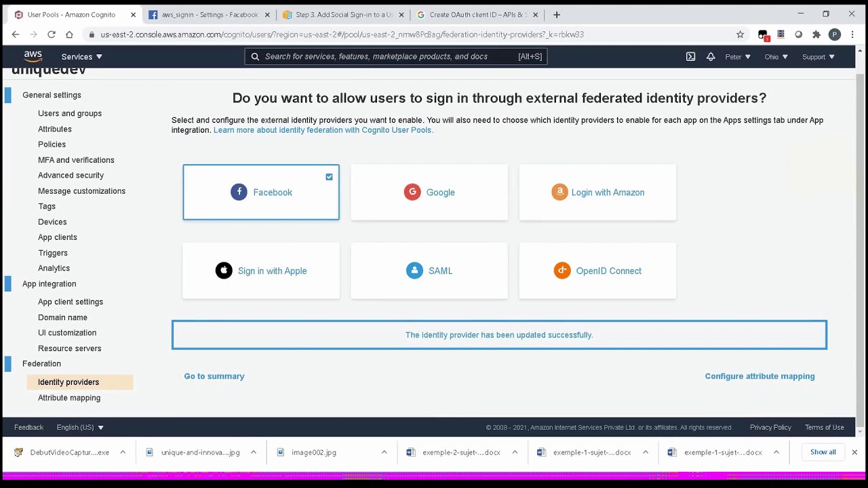Click the Feedback link in footer
Viewport: 868px width, 488px height.
pyautogui.click(x=28, y=427)
